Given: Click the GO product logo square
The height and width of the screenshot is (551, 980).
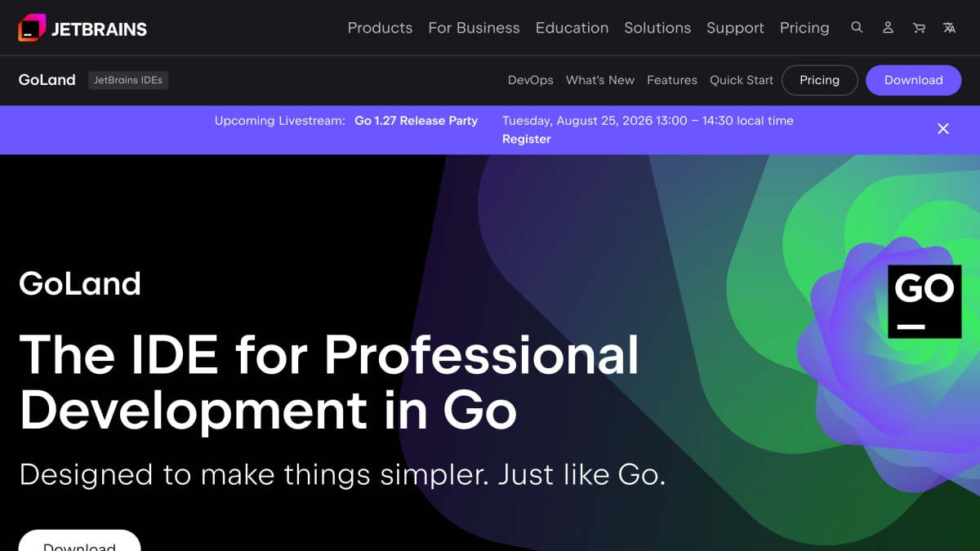Looking at the screenshot, I should 924,301.
